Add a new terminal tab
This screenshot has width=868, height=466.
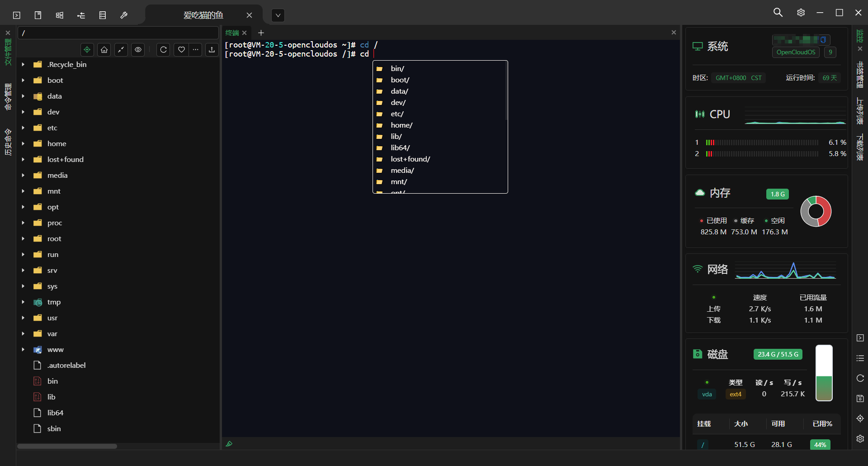(x=261, y=33)
